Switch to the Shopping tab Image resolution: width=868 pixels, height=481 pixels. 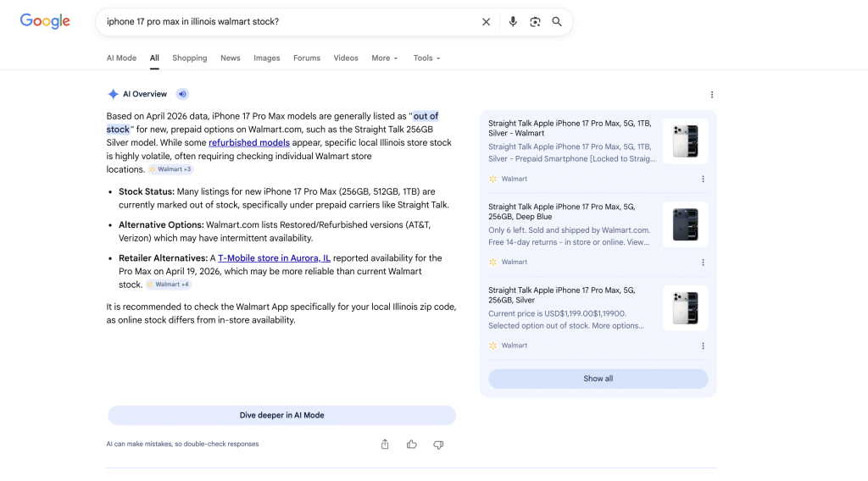(189, 58)
